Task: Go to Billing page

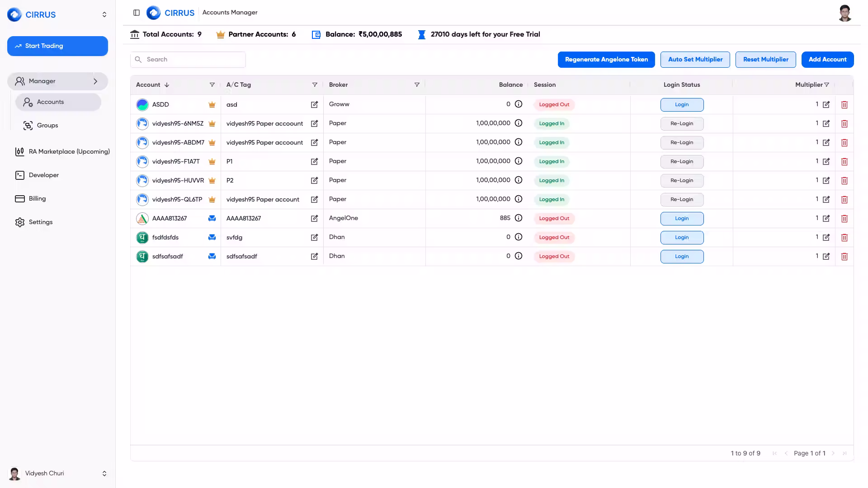Action: coord(37,199)
